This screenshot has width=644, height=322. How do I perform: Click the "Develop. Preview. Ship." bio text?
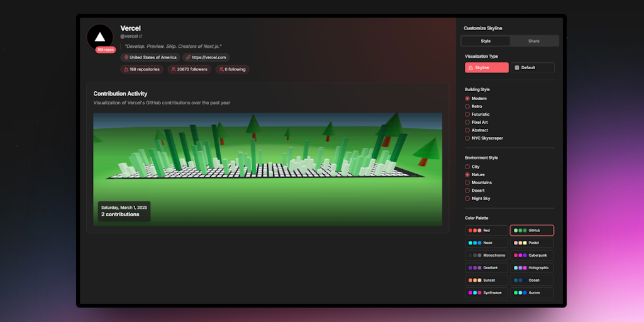coord(173,47)
